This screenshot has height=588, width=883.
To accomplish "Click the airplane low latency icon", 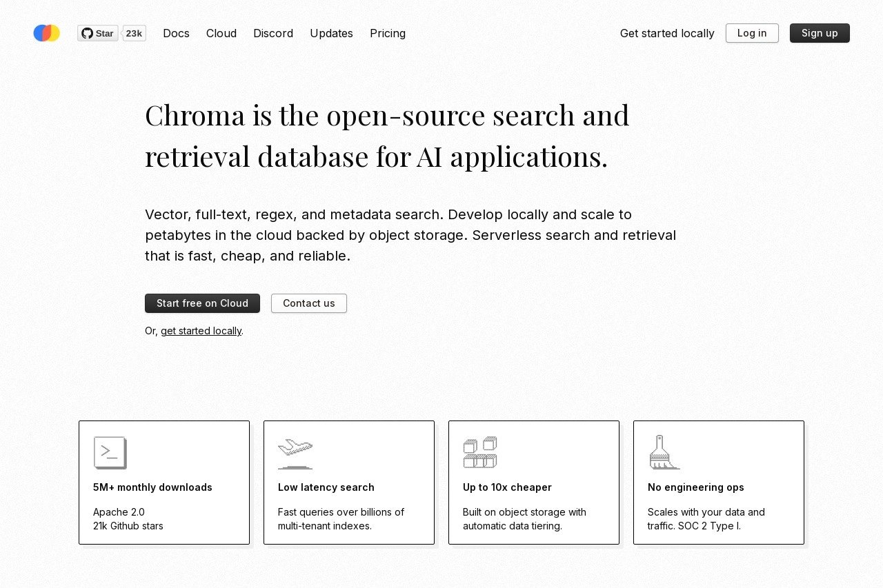I will click(295, 453).
